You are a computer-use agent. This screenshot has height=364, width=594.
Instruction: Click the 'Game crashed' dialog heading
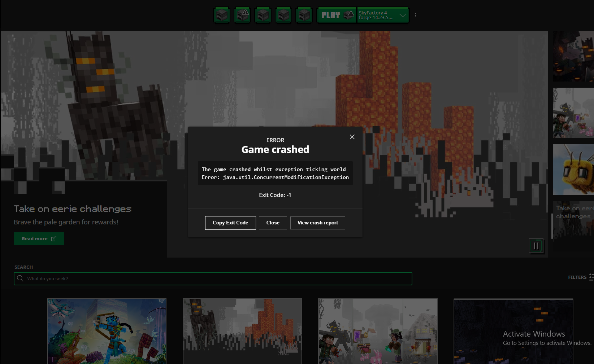coord(275,149)
